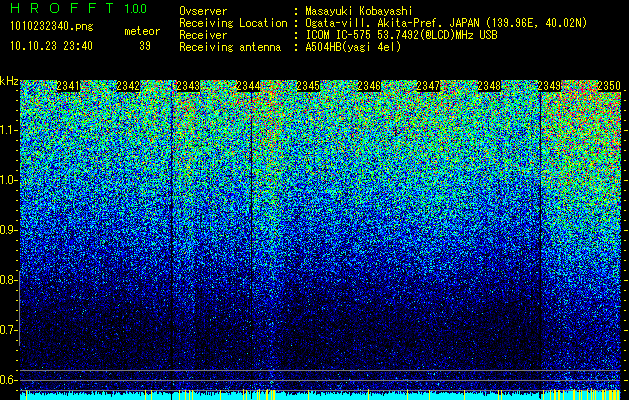Click the 0.8 frequency axis label
This screenshot has width=629, height=400.
click(8, 280)
